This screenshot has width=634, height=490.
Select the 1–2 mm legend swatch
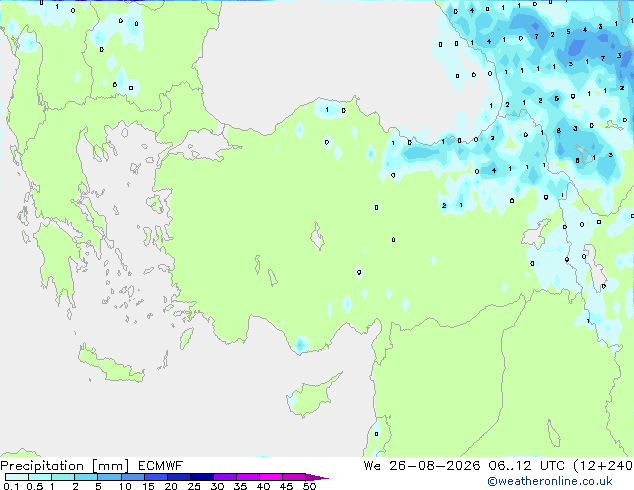point(63,477)
